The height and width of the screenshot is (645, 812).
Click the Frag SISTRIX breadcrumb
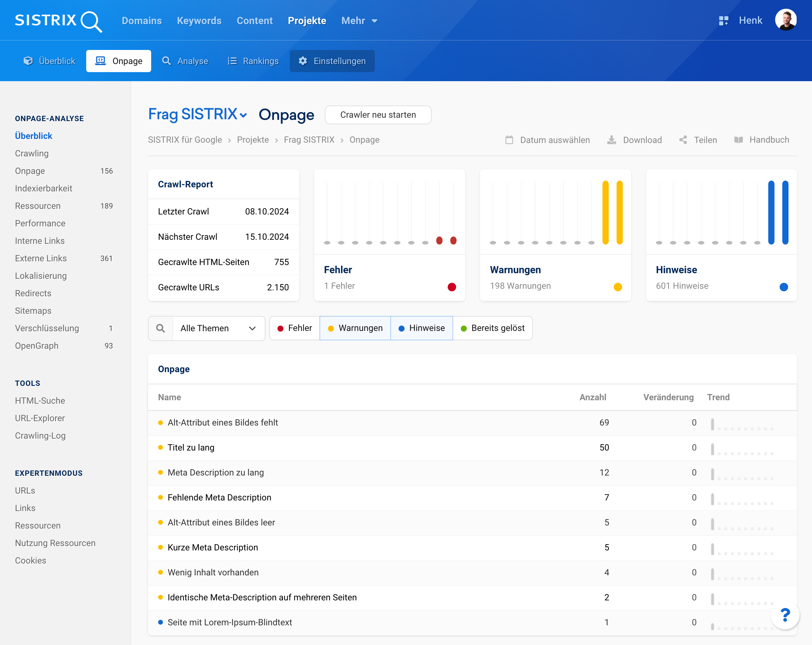point(309,140)
